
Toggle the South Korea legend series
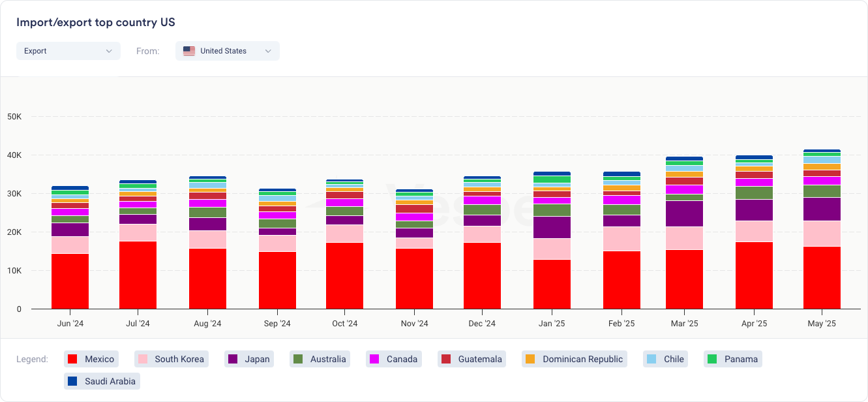tap(172, 359)
